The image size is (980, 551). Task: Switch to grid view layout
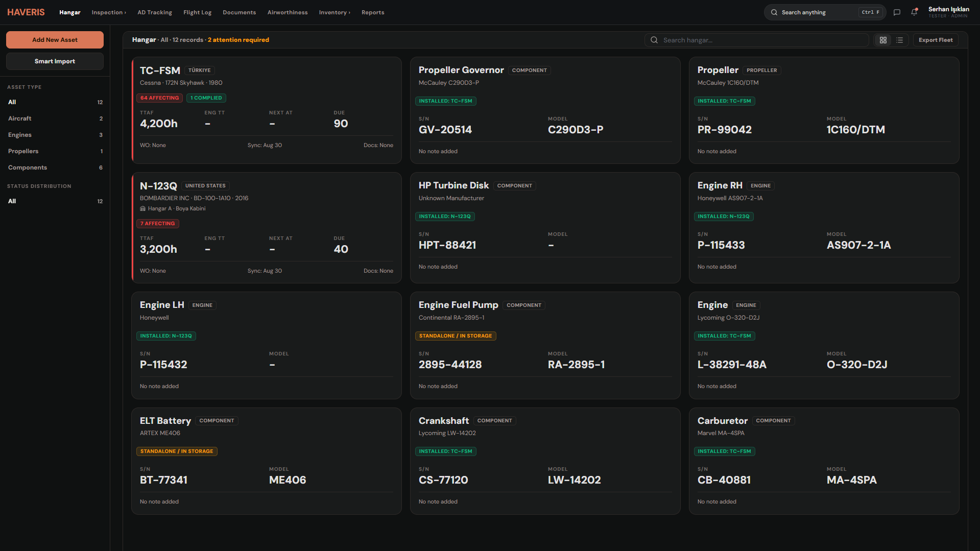click(x=883, y=40)
